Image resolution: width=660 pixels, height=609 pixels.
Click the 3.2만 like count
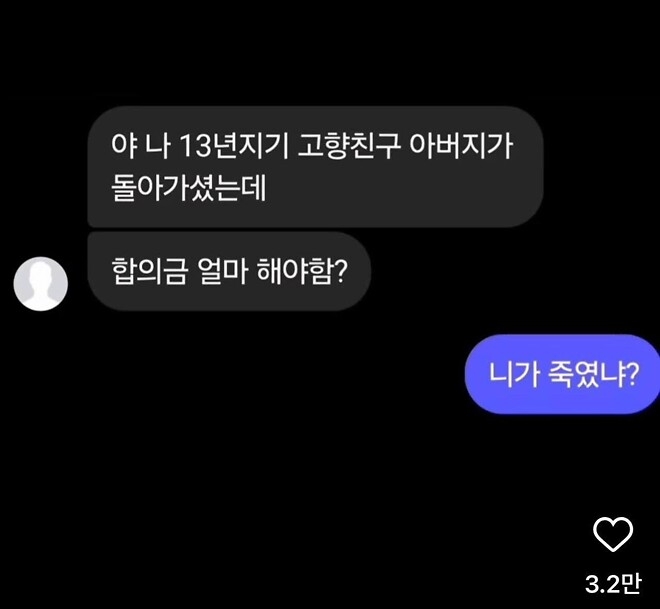(x=613, y=584)
